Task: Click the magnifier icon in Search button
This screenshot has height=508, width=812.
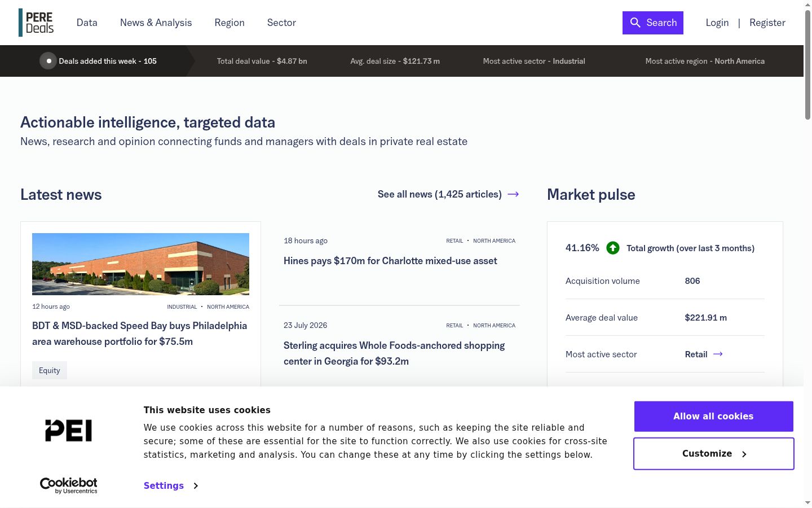Action: (x=636, y=23)
